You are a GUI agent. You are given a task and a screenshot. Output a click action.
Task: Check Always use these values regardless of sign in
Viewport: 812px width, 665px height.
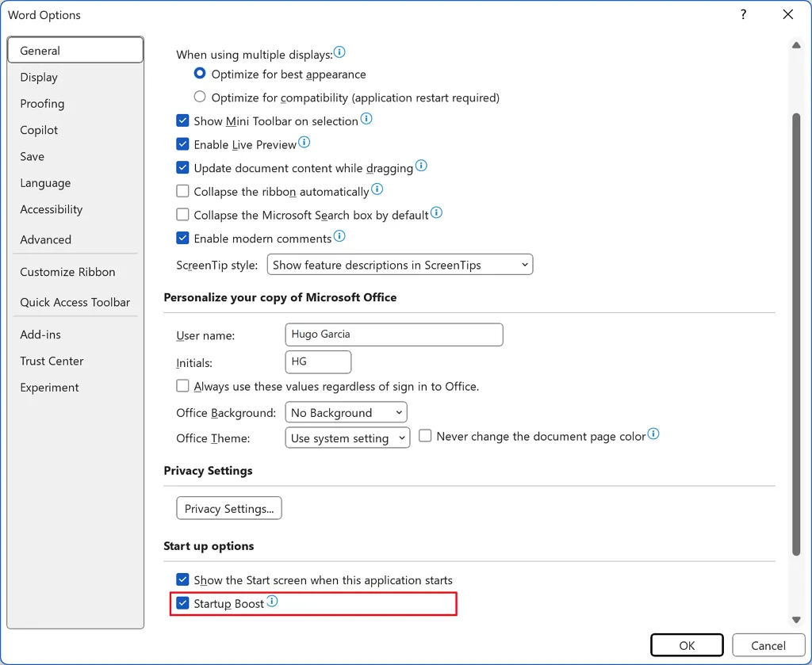pyautogui.click(x=182, y=386)
